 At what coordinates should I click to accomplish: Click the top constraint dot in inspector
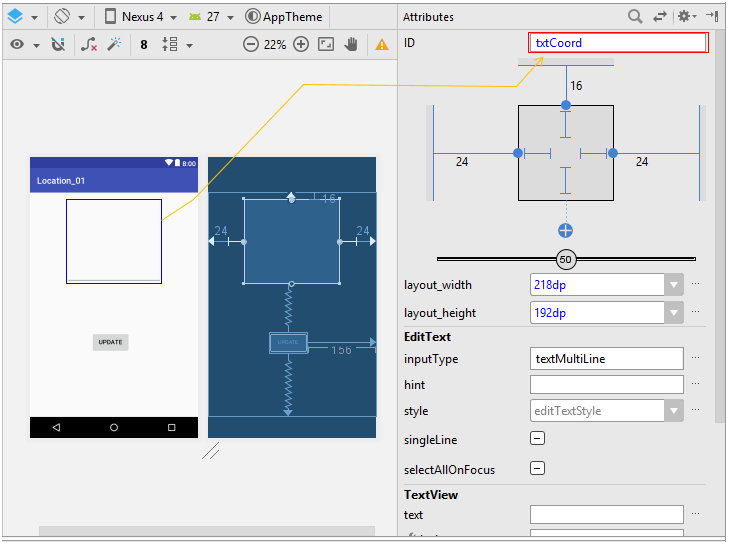point(566,106)
